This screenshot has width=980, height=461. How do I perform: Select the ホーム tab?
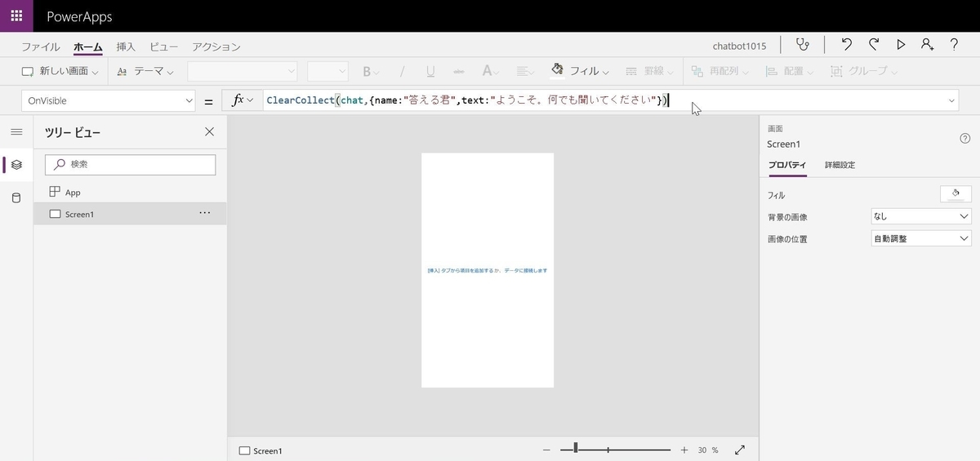coord(87,47)
